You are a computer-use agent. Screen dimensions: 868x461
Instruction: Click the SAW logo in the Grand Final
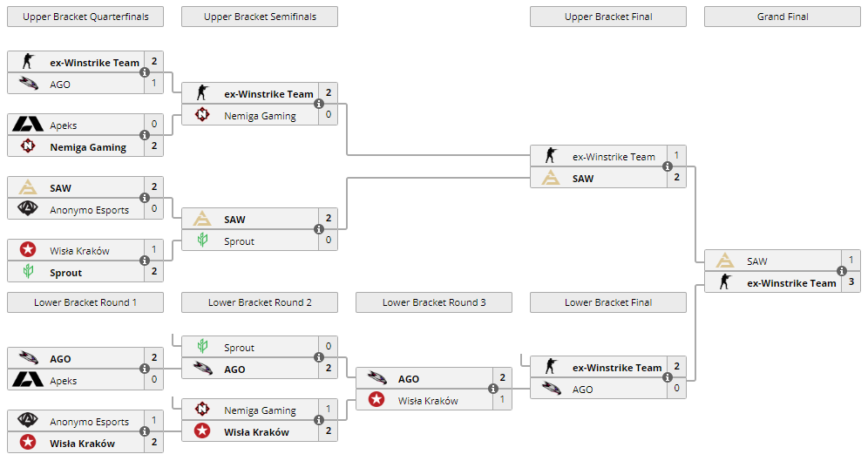pos(725,261)
